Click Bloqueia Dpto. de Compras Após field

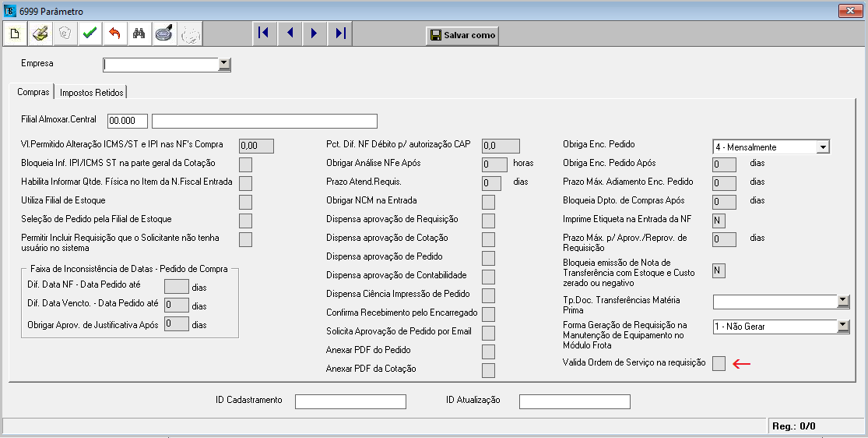(724, 202)
